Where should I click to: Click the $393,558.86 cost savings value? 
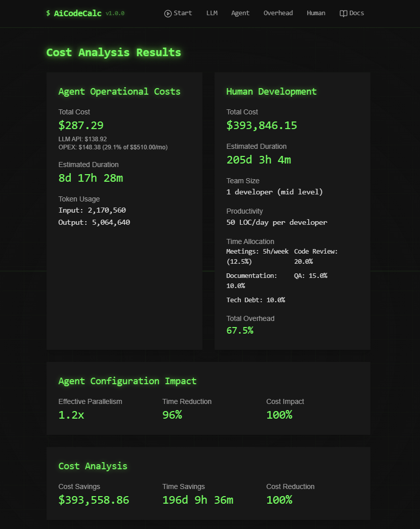[x=94, y=500]
